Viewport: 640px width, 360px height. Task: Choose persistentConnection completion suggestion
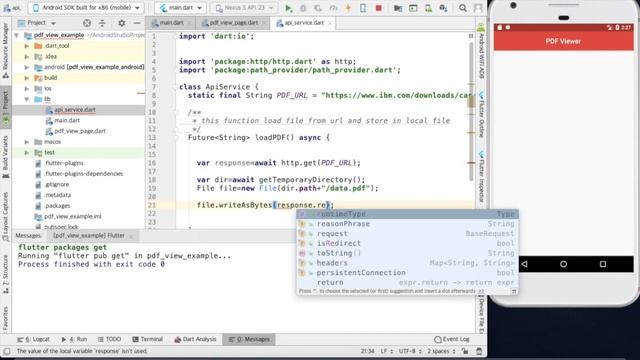tap(407, 273)
